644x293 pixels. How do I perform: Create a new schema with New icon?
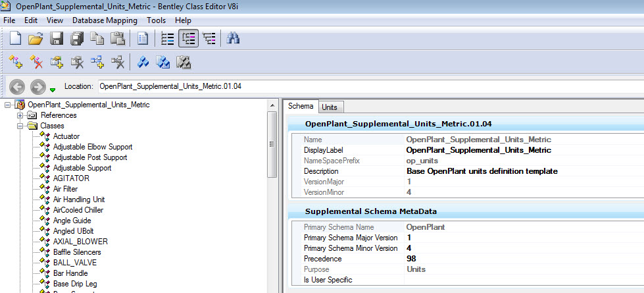(x=15, y=39)
